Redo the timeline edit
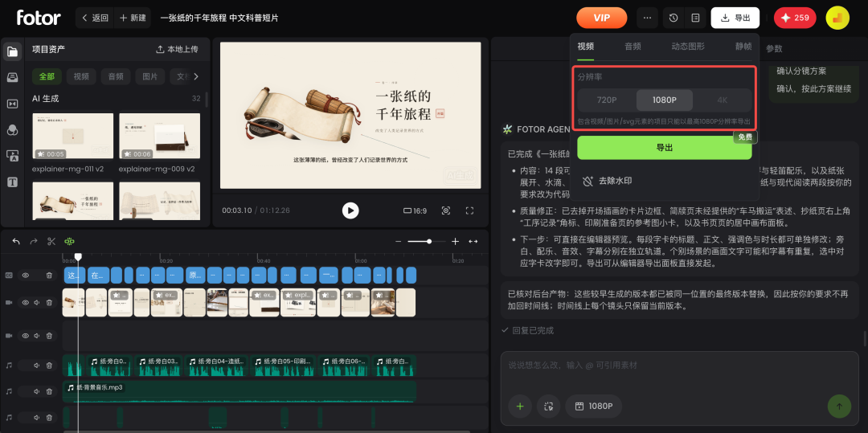 tap(34, 241)
